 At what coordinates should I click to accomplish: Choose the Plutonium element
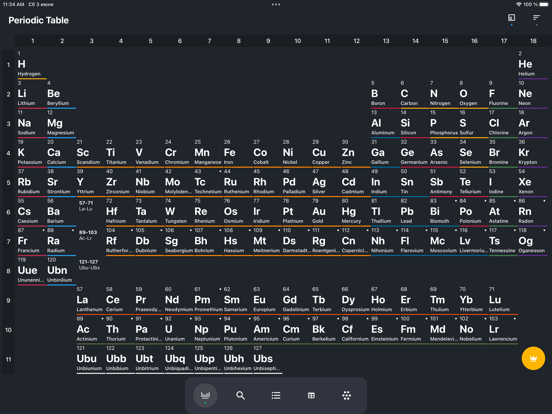(x=238, y=330)
